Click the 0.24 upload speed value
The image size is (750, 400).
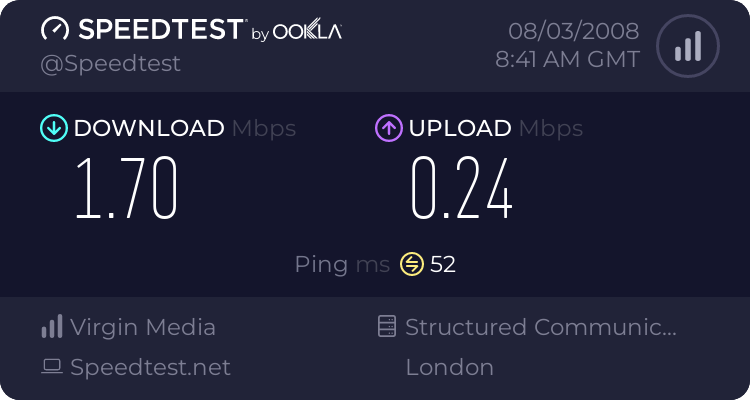point(462,188)
